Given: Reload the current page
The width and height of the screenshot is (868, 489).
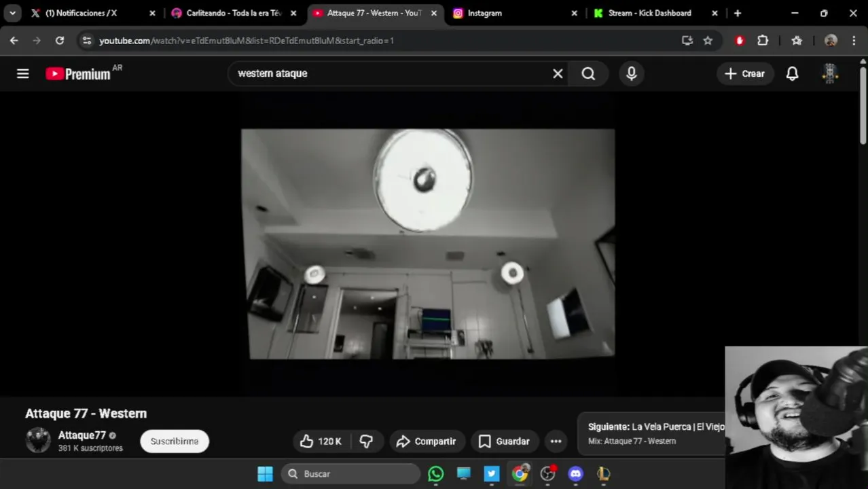Looking at the screenshot, I should pyautogui.click(x=60, y=41).
